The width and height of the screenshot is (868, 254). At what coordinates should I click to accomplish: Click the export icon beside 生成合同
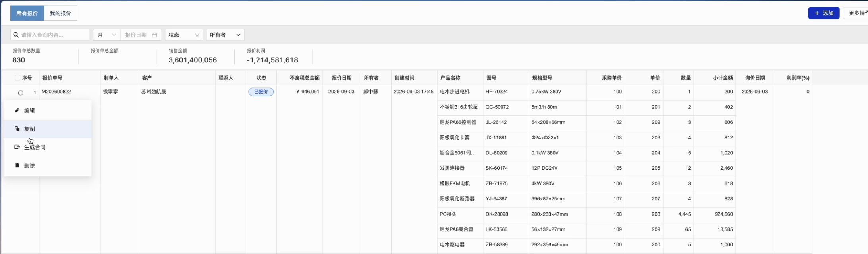17,147
